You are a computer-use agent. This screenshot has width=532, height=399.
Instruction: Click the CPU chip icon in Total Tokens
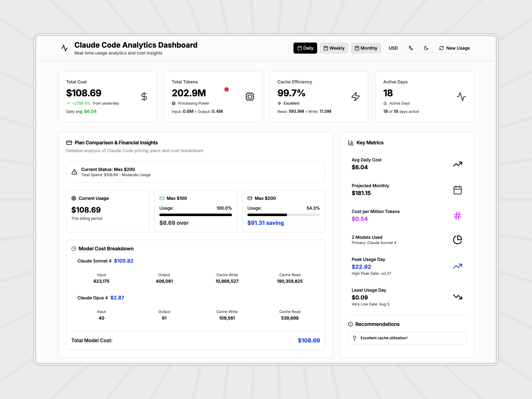click(250, 97)
